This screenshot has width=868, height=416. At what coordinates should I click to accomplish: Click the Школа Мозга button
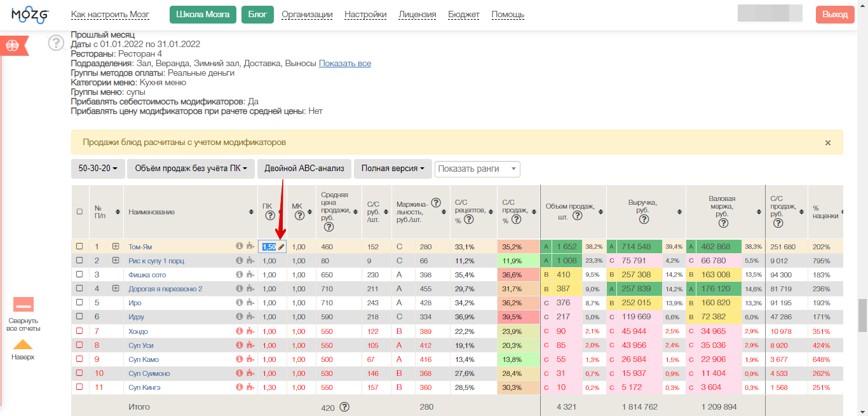pyautogui.click(x=203, y=14)
